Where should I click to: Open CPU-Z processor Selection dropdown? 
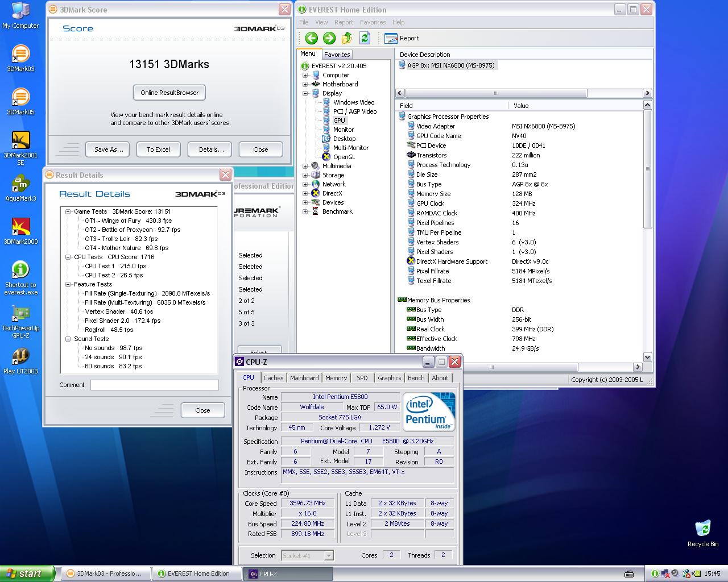(329, 555)
